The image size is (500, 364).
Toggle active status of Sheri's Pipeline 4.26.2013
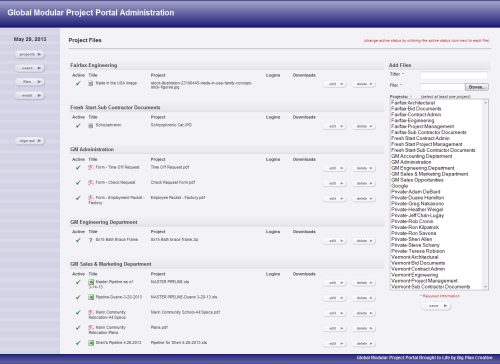pos(78,343)
